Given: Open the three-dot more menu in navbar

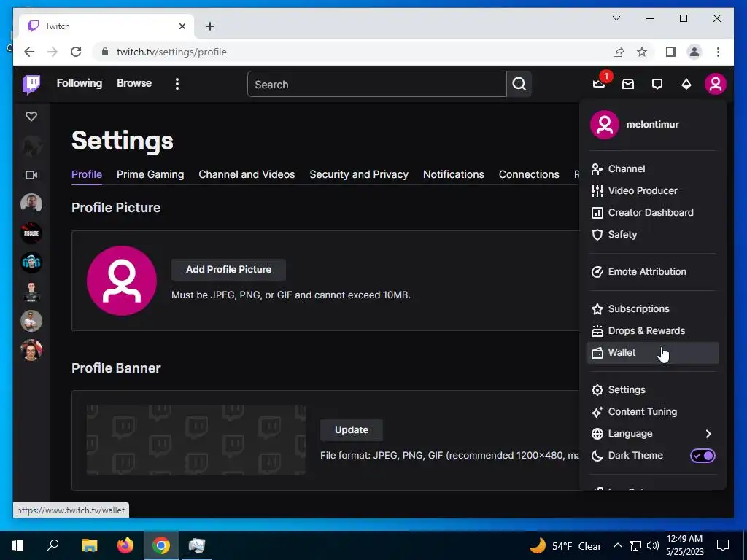Looking at the screenshot, I should tap(177, 84).
